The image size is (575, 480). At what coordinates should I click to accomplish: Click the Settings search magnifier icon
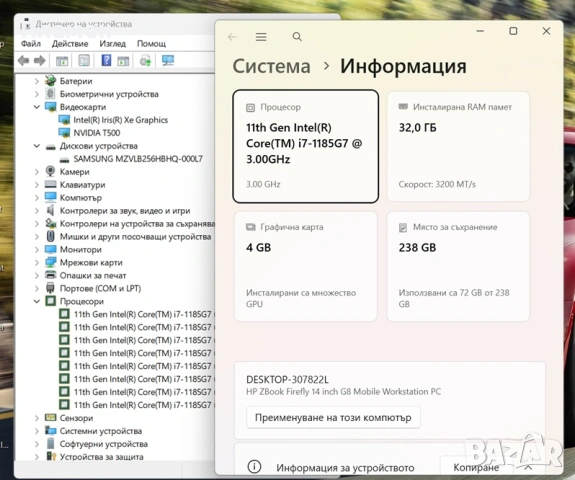[x=297, y=37]
